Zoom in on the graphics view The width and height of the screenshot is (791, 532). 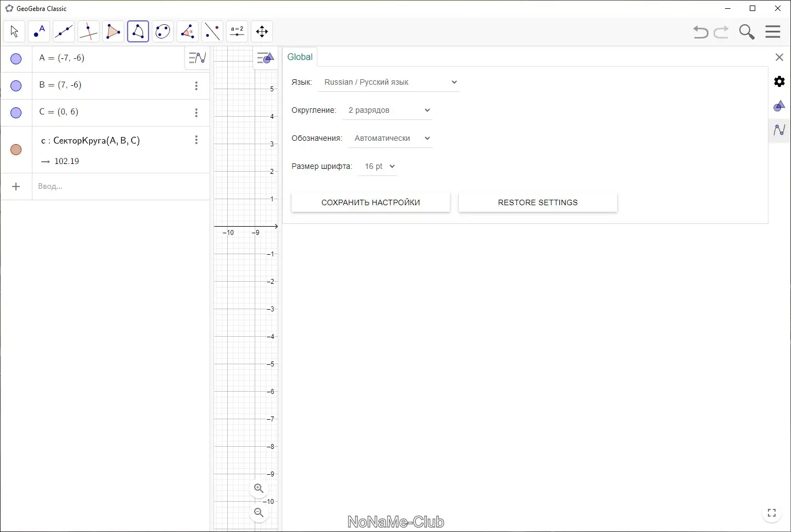pyautogui.click(x=259, y=489)
